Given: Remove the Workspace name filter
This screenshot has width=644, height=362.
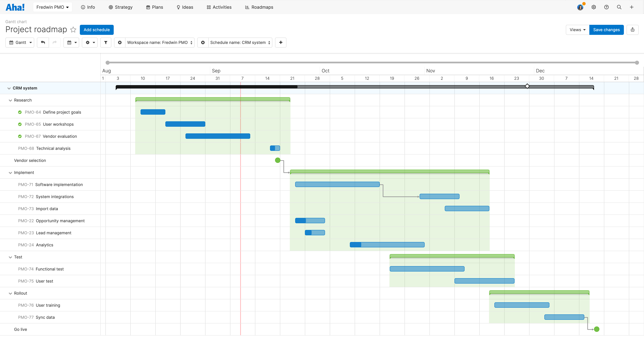Looking at the screenshot, I should click(120, 42).
